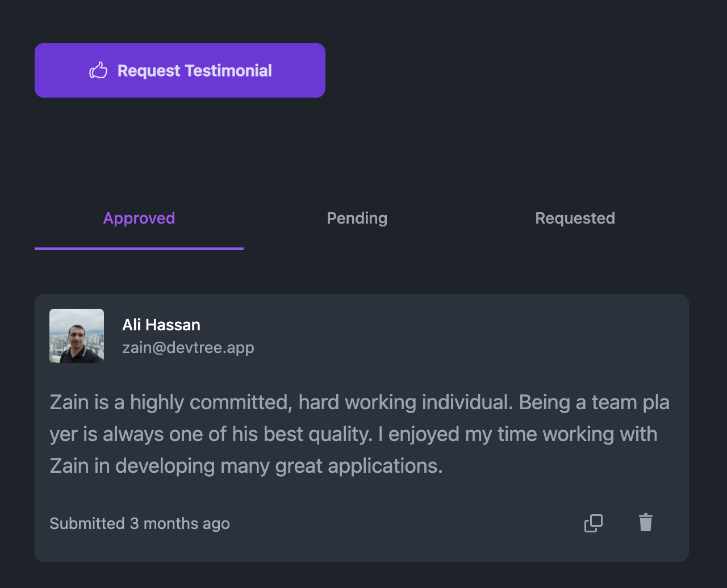The height and width of the screenshot is (588, 727).
Task: Click the testimonial line mentioning 'best quality'
Action: (353, 434)
